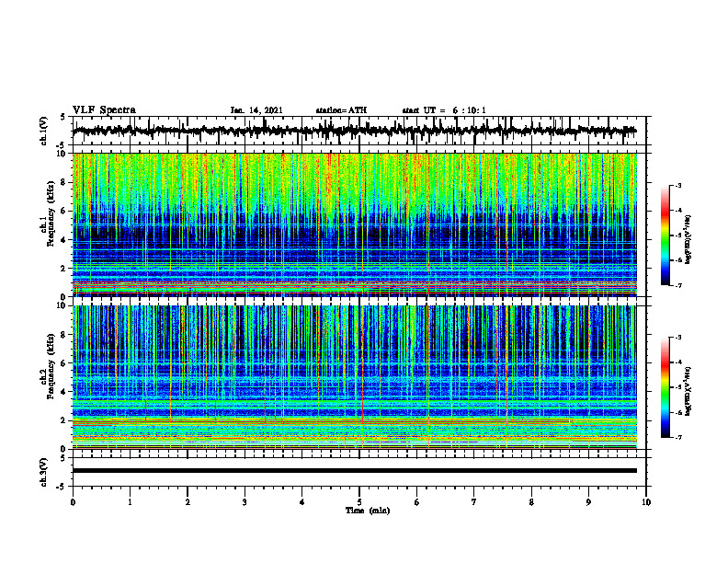Click the ch.2 colorbar log(PSD) unit label
Image resolution: width=728 pixels, height=563 pixels.
pyautogui.click(x=688, y=392)
